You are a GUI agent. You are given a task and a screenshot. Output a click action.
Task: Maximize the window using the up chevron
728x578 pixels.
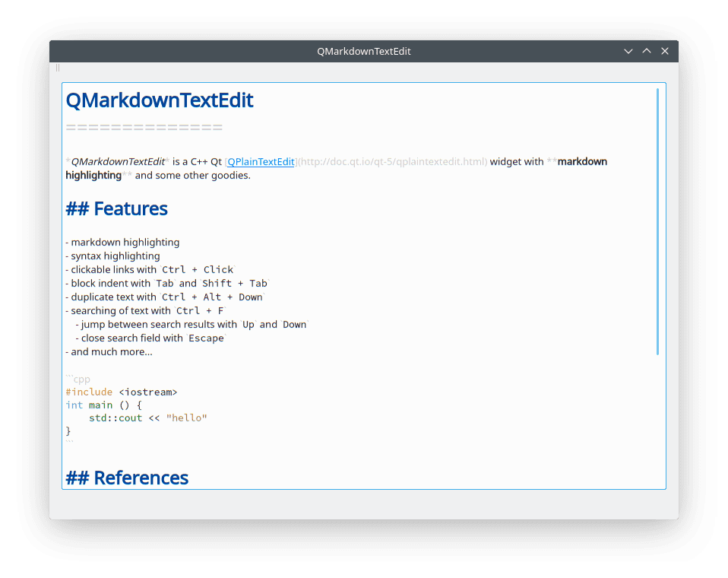[647, 51]
